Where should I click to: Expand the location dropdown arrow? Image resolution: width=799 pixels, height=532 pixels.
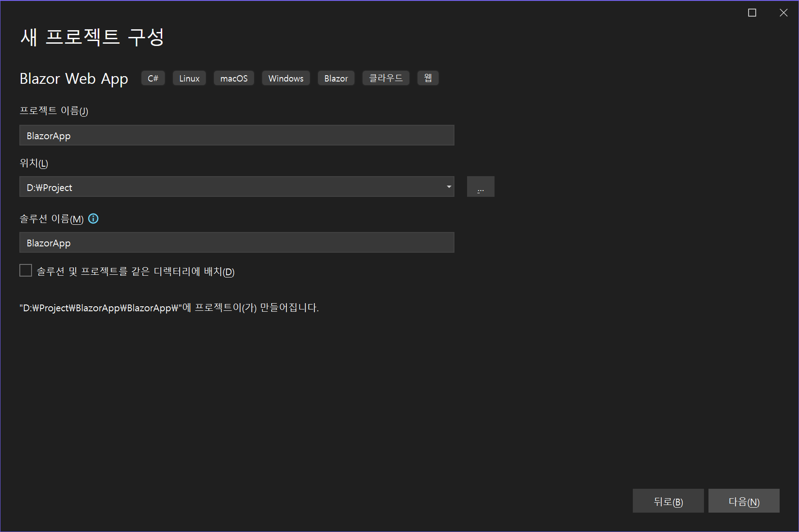pyautogui.click(x=449, y=186)
